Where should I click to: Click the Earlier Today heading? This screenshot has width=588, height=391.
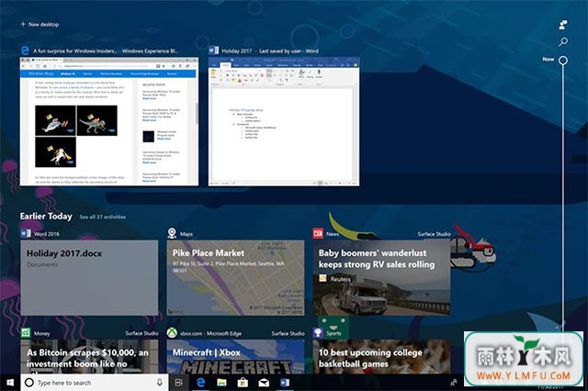(46, 217)
